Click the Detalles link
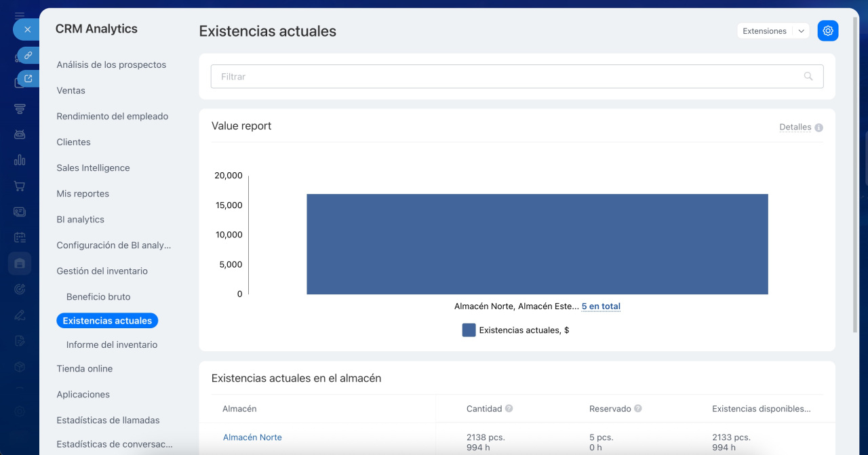Image resolution: width=868 pixels, height=455 pixels. coord(795,127)
